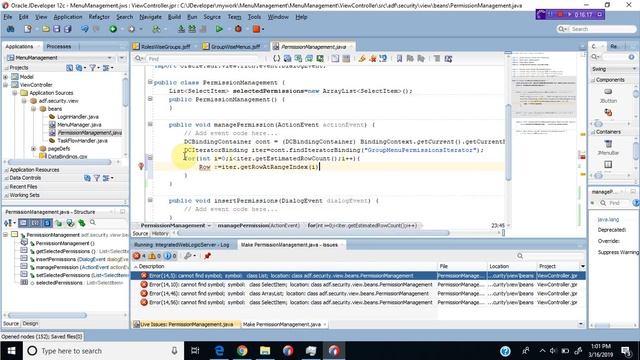Image resolution: width=640 pixels, height=360 pixels.
Task: Expand the Working Sets section
Action: (7, 195)
